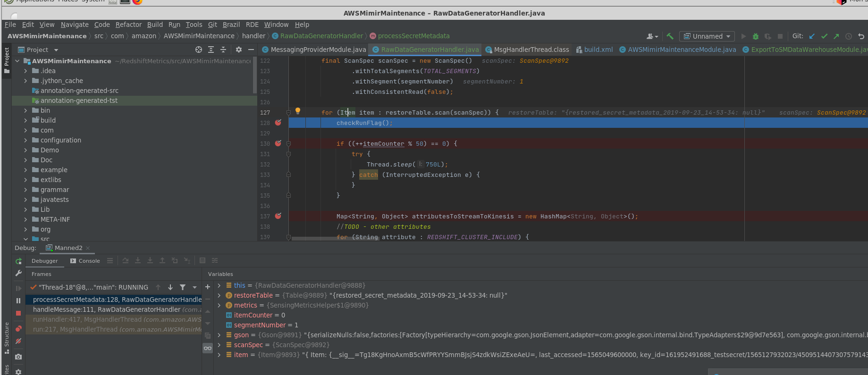Open Project panel gear options
Screen dimensions: 868x375
239,50
